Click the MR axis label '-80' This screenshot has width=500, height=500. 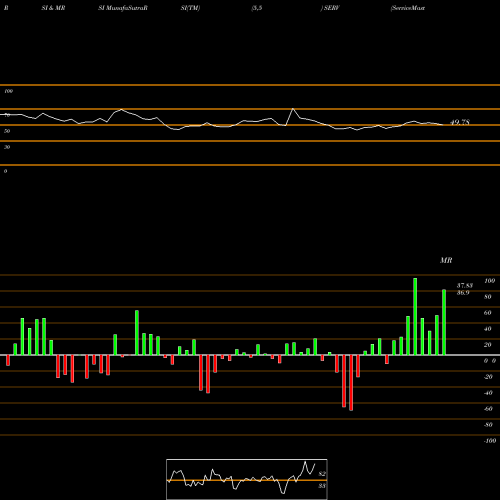click(488, 425)
